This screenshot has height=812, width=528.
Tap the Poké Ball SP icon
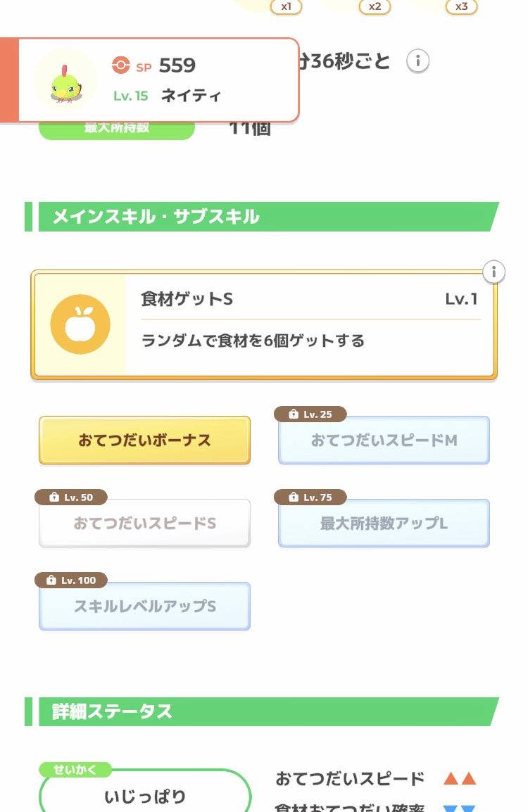click(121, 66)
